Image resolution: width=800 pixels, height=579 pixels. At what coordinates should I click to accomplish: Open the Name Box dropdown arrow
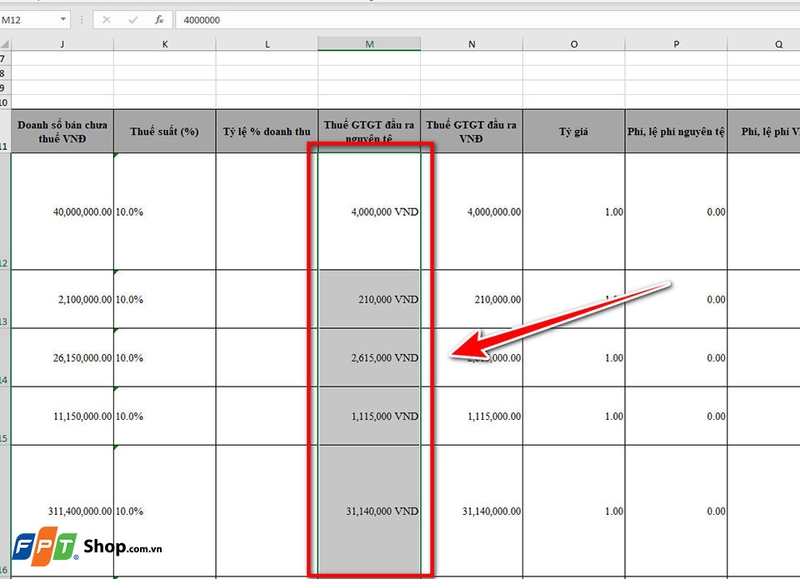tap(61, 18)
